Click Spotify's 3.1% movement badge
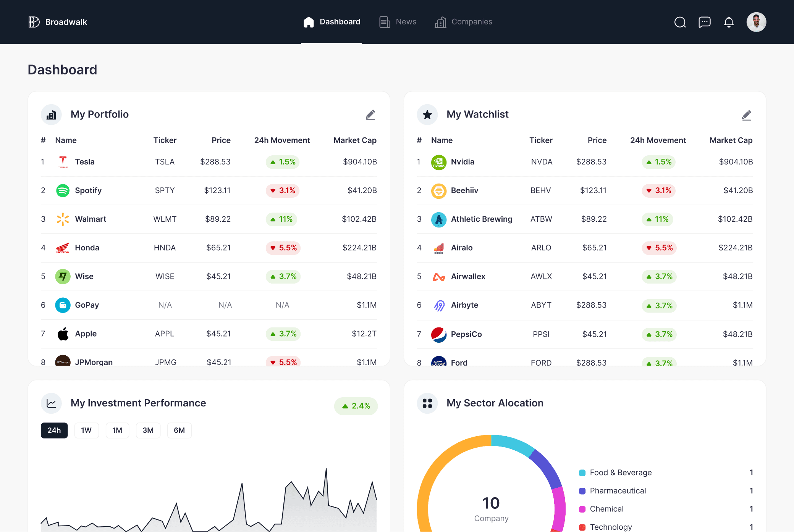This screenshot has width=794, height=532. click(283, 190)
